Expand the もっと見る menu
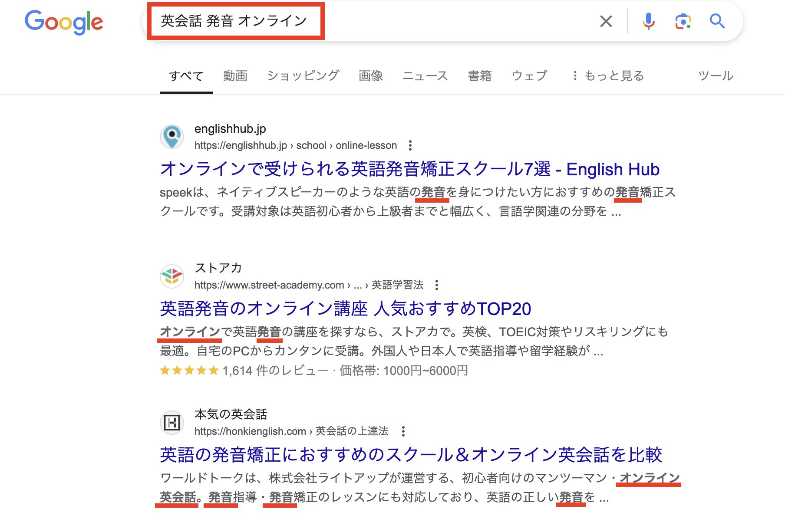This screenshot has height=532, width=785. point(608,76)
